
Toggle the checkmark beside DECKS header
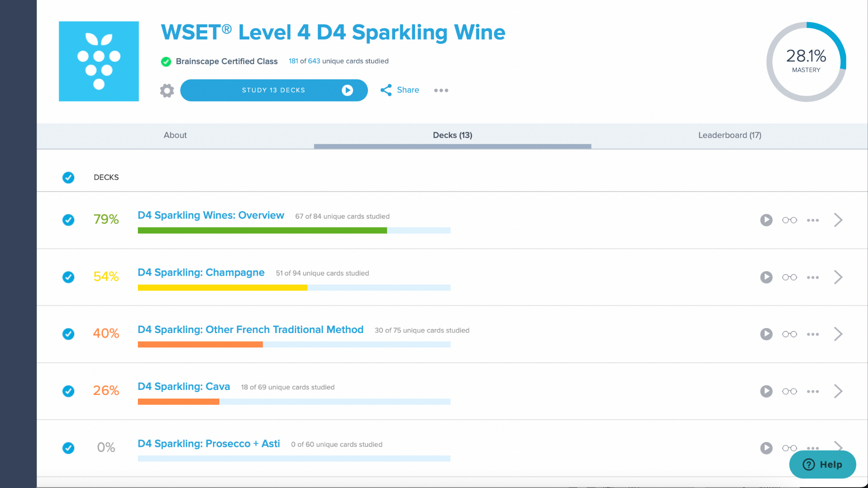point(68,178)
